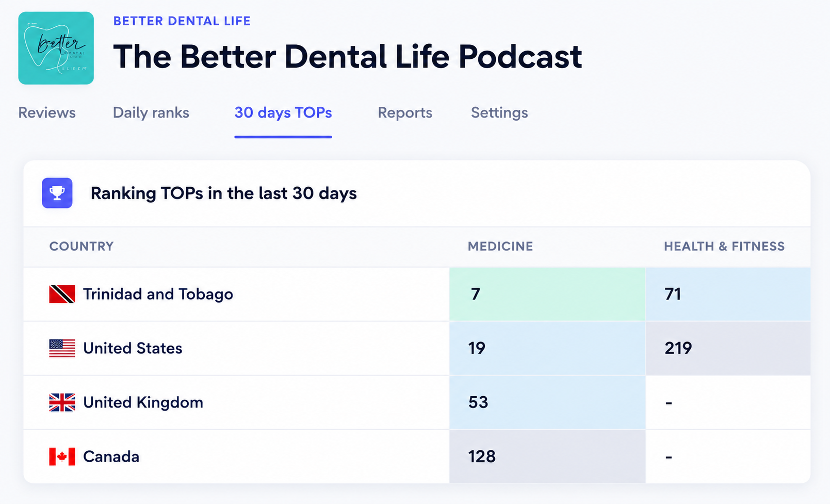Click the Medicine rank 7 cell
This screenshot has height=504, width=830.
[547, 294]
